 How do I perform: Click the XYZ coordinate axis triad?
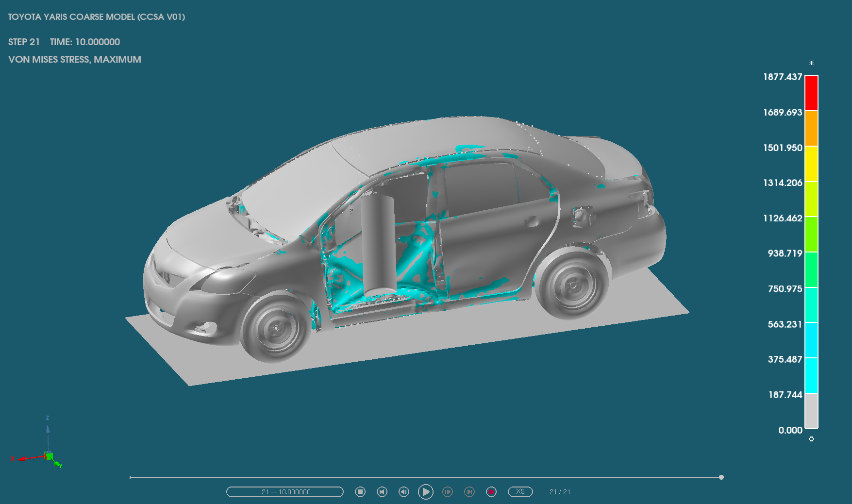click(x=38, y=442)
